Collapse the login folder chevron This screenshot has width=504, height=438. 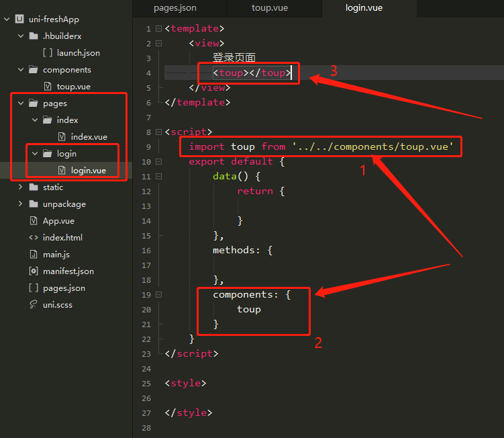(x=35, y=154)
